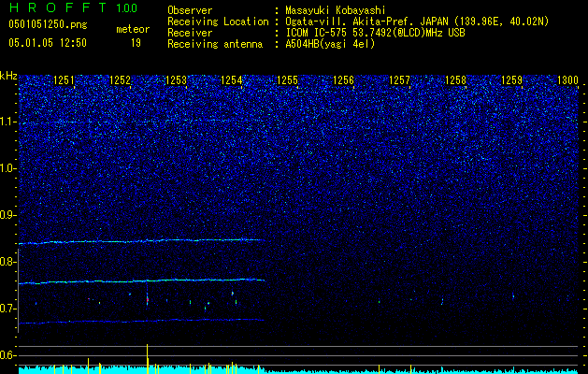Click the 1.0 frequency axis label
This screenshot has height=374, width=588.
click(x=7, y=169)
